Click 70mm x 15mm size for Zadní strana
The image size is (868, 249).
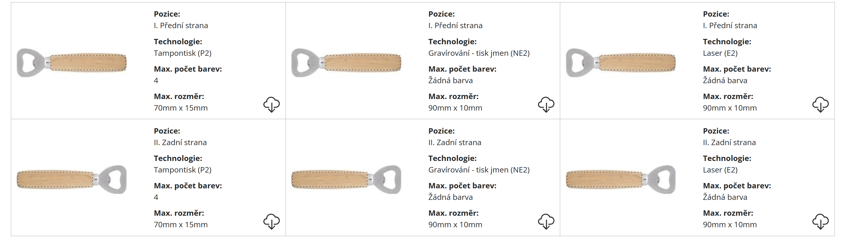[181, 224]
